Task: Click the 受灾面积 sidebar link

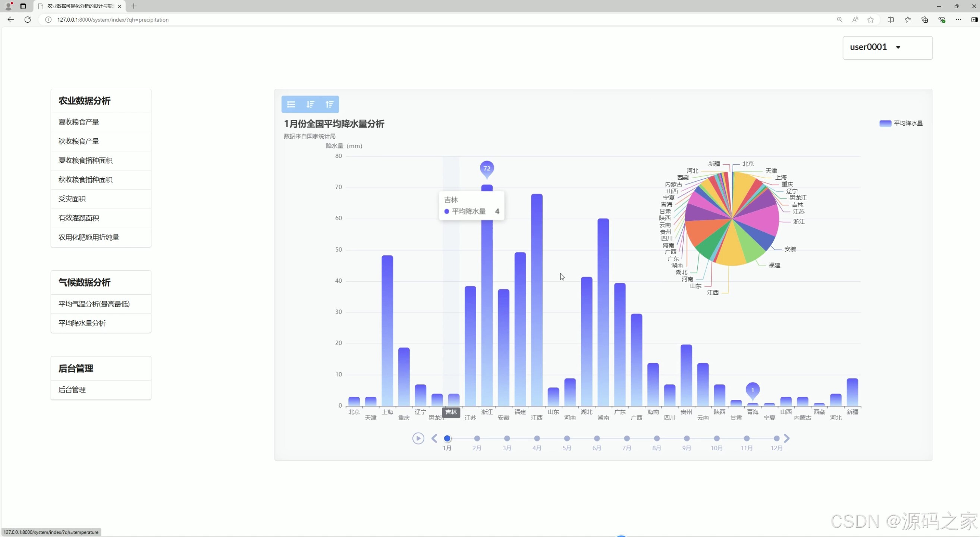Action: tap(72, 199)
